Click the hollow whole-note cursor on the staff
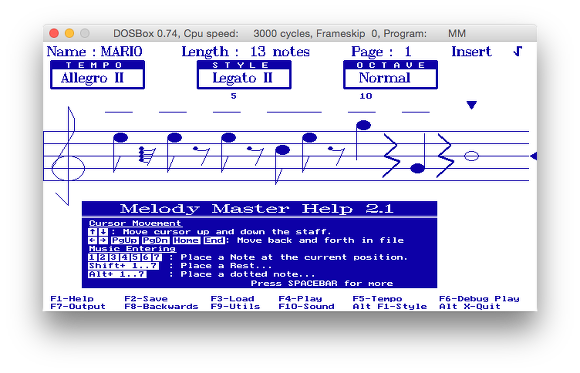The image size is (580, 373). pos(471,156)
